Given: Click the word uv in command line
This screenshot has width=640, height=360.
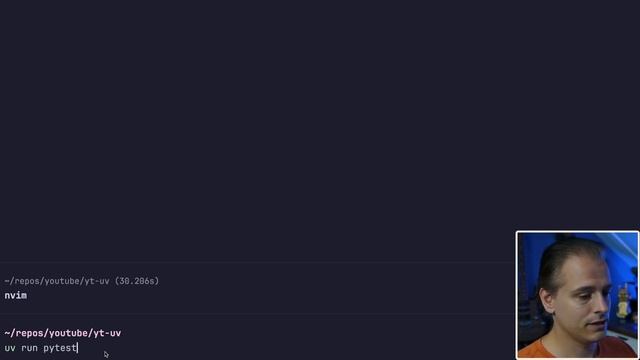Looking at the screenshot, I should [x=10, y=348].
